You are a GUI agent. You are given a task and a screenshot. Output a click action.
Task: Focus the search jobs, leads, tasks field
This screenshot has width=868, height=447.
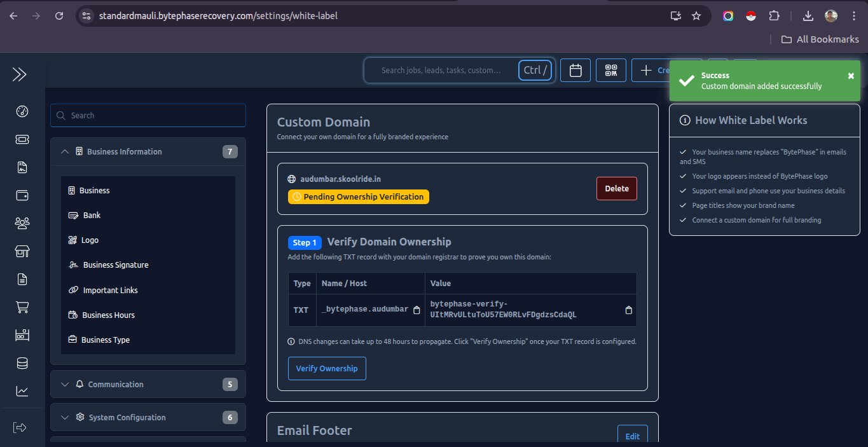point(441,71)
